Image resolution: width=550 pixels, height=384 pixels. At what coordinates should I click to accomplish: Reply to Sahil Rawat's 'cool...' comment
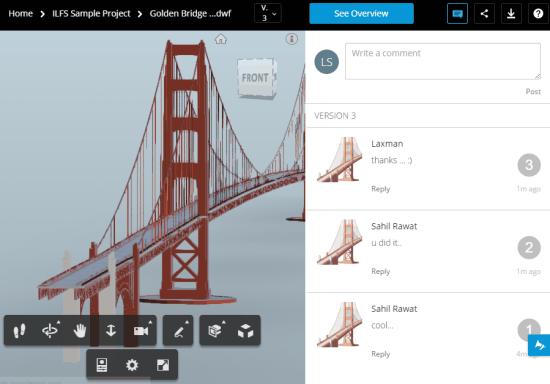381,354
